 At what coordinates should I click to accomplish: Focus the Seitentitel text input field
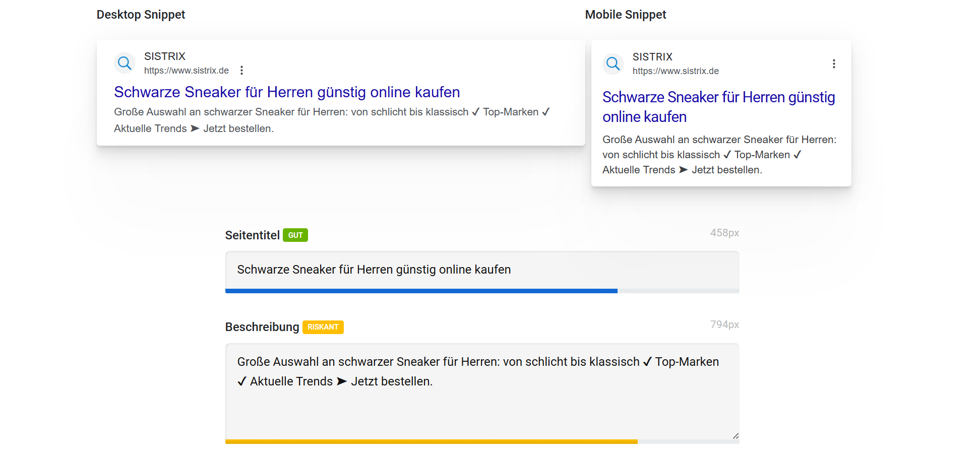click(482, 270)
